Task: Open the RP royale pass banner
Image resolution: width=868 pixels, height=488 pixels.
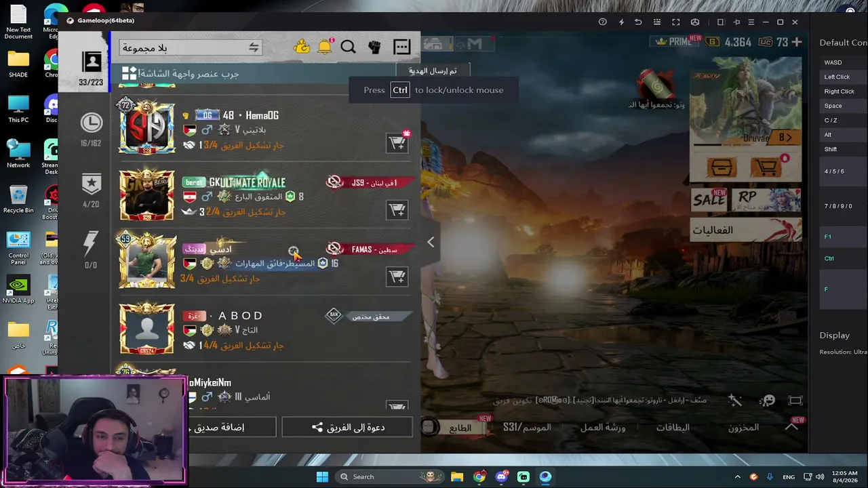Action: click(x=766, y=199)
